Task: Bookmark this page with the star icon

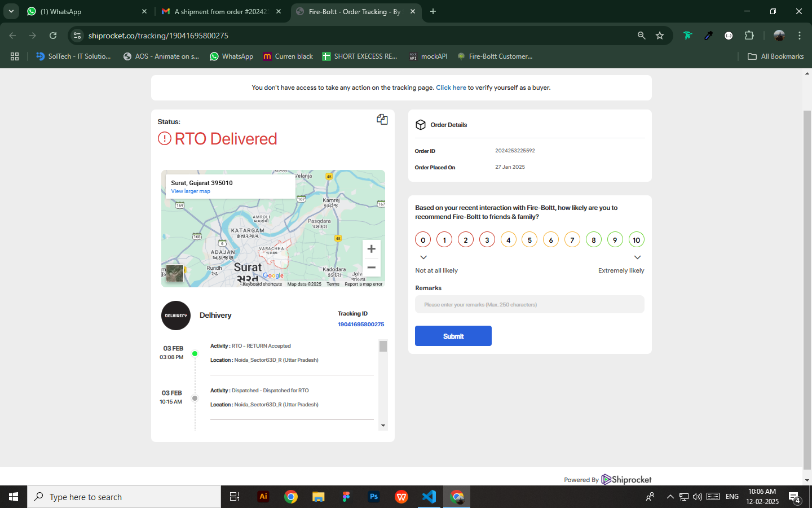Action: click(660, 36)
